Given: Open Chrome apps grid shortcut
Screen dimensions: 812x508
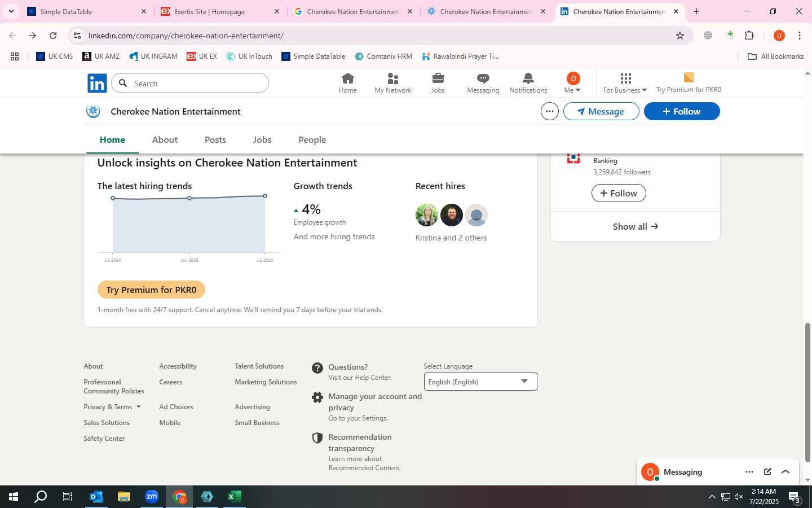Looking at the screenshot, I should pos(15,56).
